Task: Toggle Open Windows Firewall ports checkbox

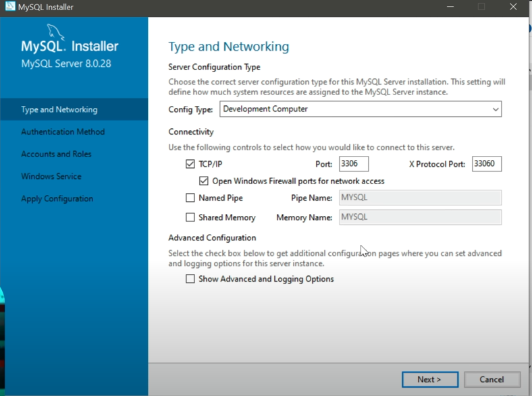Action: 204,181
